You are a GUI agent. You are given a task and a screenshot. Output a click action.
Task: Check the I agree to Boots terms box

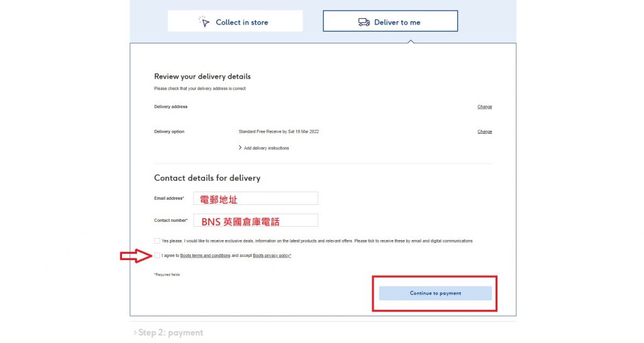click(x=157, y=256)
